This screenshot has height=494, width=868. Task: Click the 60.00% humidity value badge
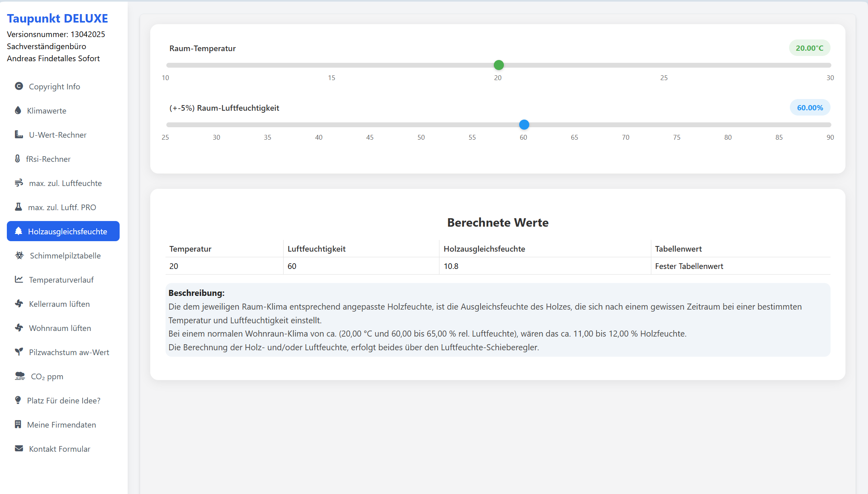(x=810, y=107)
